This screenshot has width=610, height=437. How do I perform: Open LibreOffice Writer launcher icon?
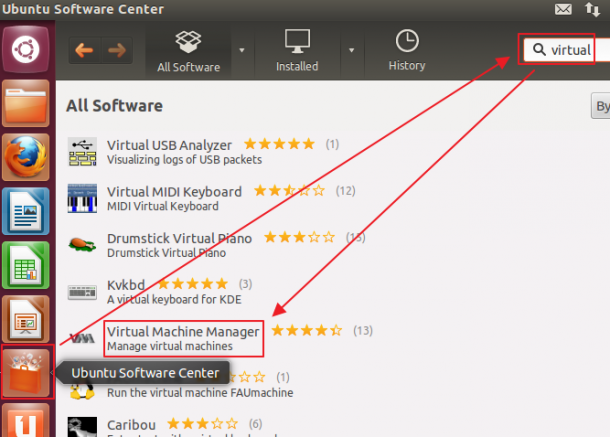(26, 211)
